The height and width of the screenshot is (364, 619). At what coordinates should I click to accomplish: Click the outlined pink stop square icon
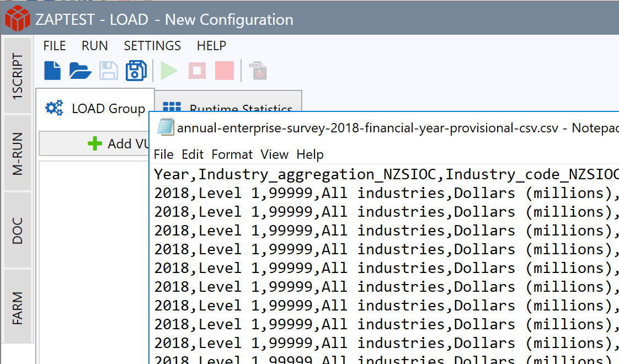(x=197, y=71)
